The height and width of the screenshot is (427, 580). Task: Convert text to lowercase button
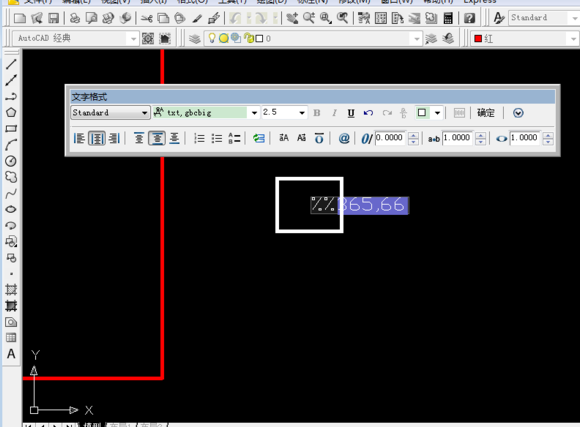point(301,138)
